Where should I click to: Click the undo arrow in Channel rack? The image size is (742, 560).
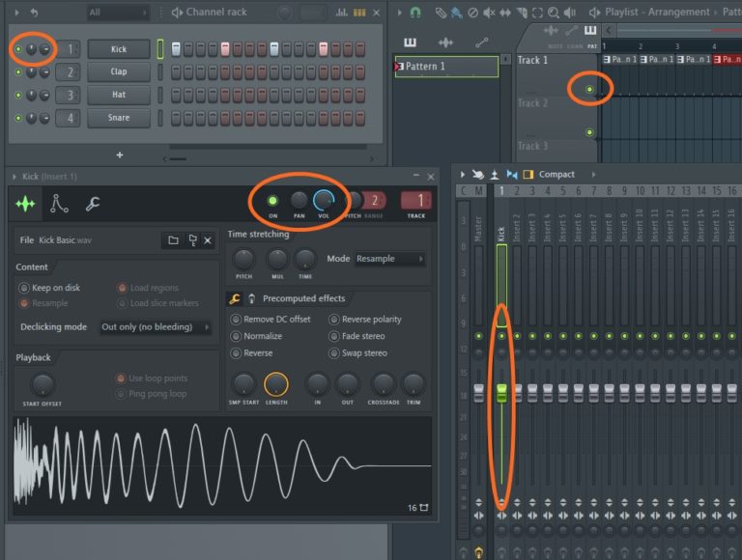tap(34, 13)
